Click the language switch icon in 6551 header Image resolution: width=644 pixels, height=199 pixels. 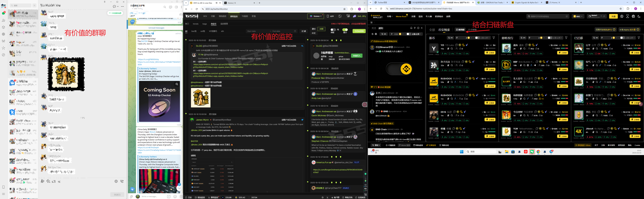tap(340, 16)
